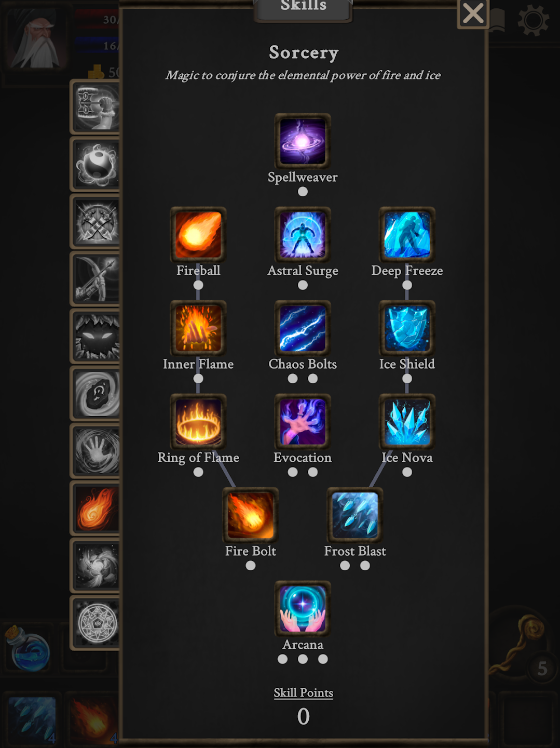560x748 pixels.
Task: Switch to the flame skill category tab
Action: [95, 508]
